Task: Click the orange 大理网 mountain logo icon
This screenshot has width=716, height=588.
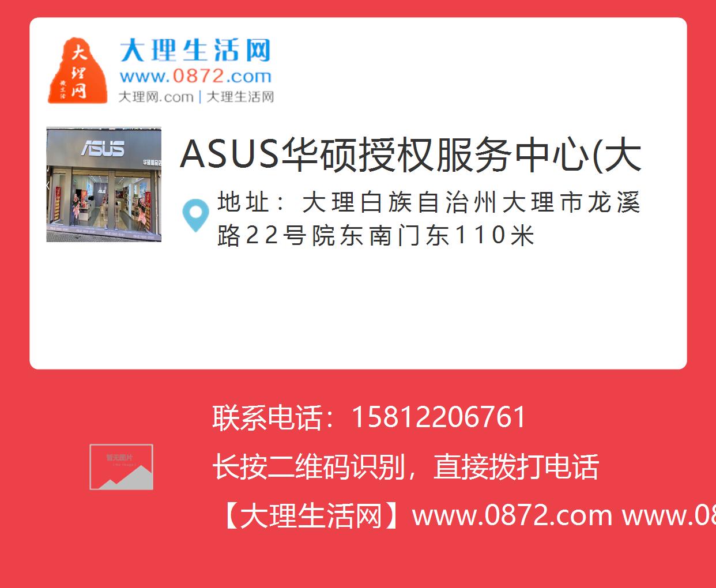Action: 77,70
